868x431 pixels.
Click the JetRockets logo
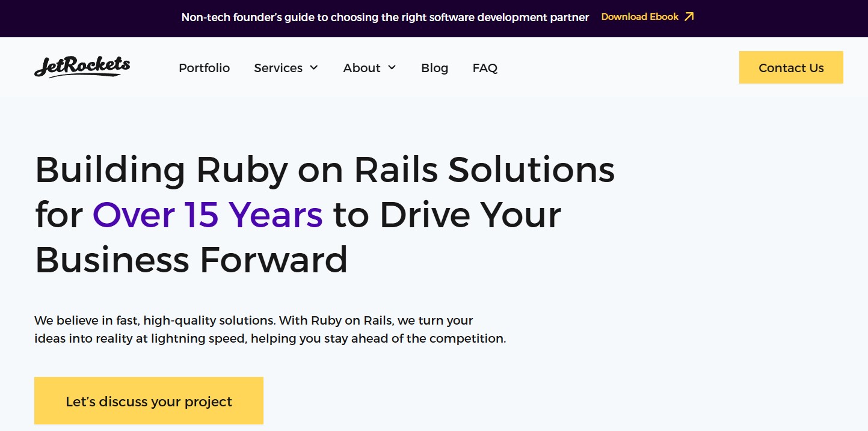click(x=82, y=67)
